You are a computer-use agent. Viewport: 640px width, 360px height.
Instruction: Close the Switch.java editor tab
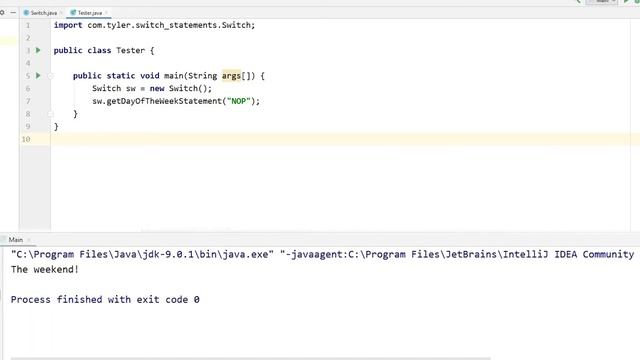[61, 13]
